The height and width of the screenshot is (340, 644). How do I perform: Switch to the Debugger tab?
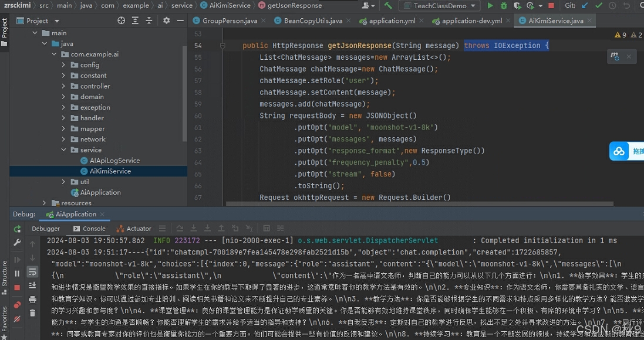[x=45, y=229]
